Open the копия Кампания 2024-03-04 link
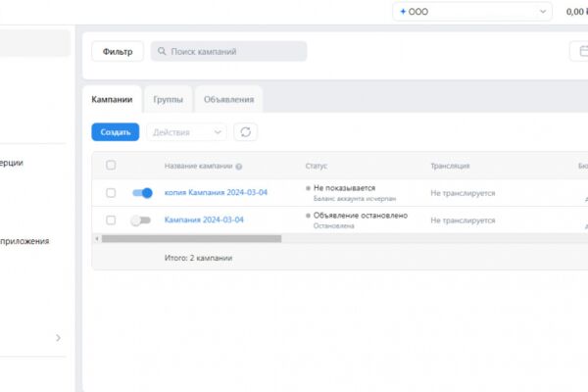This screenshot has width=588, height=392. click(x=216, y=192)
